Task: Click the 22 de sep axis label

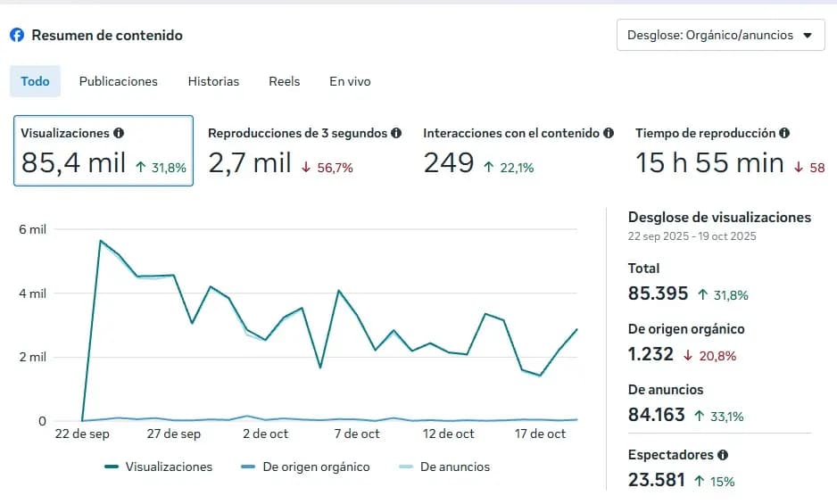Action: [82, 434]
